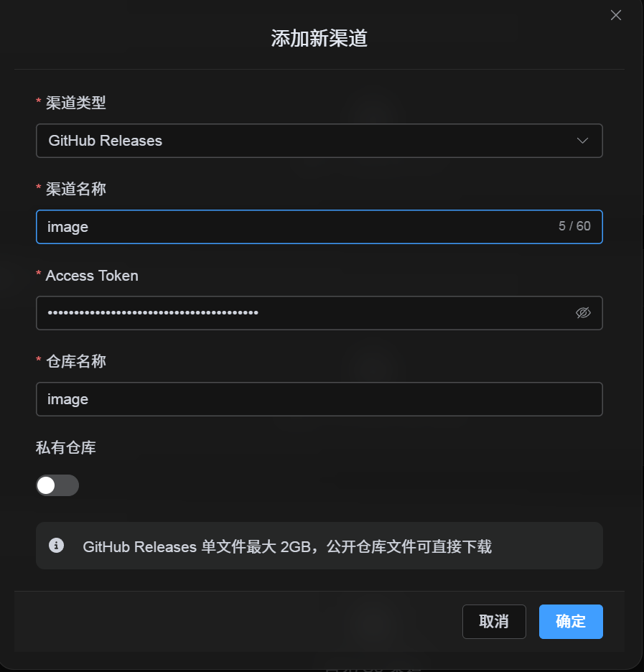Click the 仓库名称 label

tap(76, 362)
